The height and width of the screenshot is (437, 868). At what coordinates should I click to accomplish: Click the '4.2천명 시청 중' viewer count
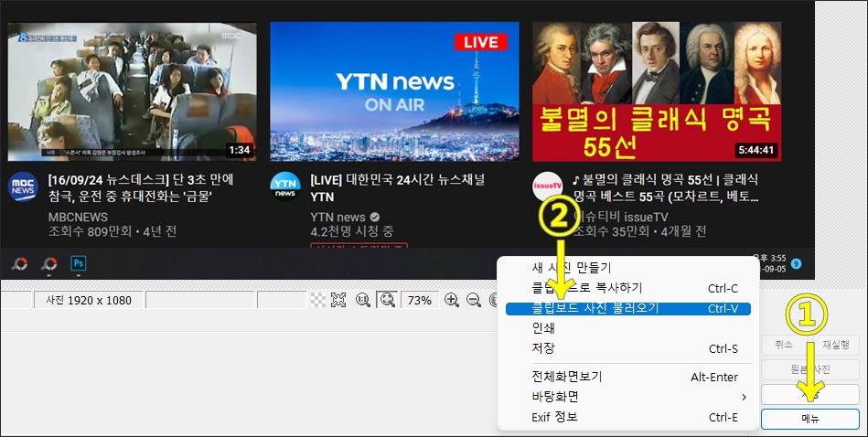pyautogui.click(x=352, y=231)
